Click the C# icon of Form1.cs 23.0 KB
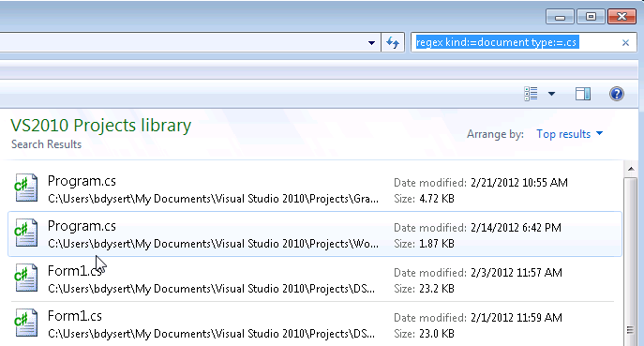The height and width of the screenshot is (346, 644). point(26,323)
